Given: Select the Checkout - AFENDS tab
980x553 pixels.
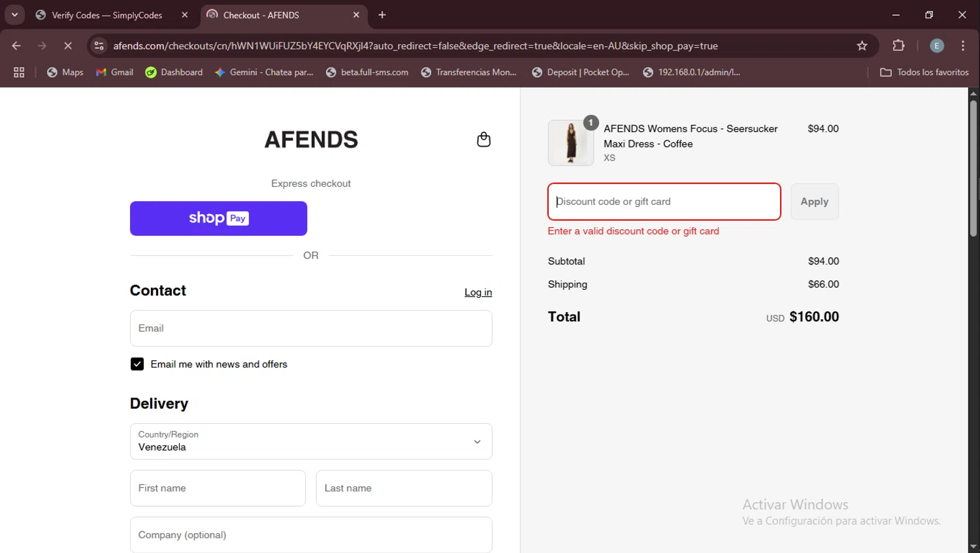Looking at the screenshot, I should 282,15.
